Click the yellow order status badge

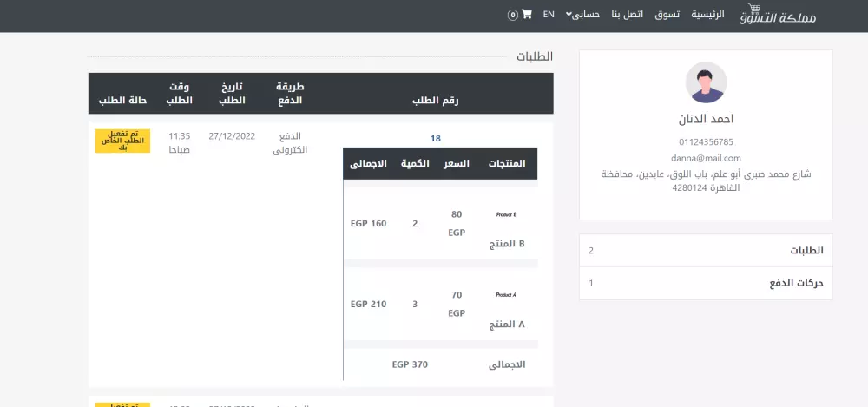tap(122, 141)
